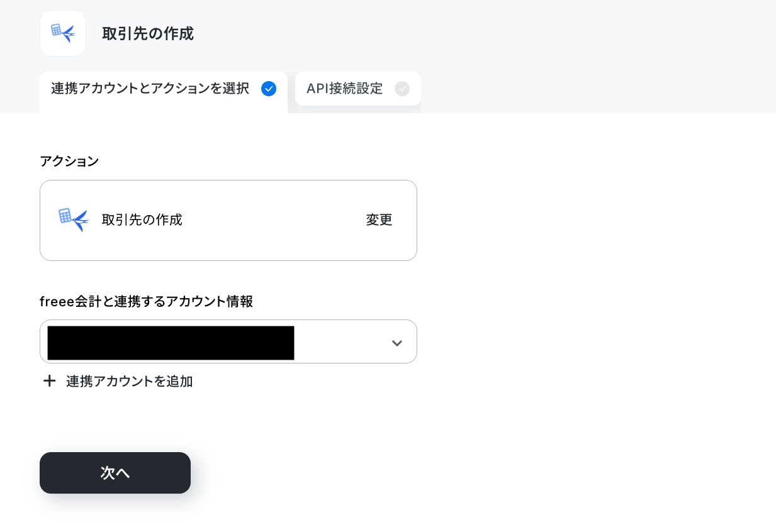
Task: Click 連携アカウントを追加 link
Action: point(130,381)
